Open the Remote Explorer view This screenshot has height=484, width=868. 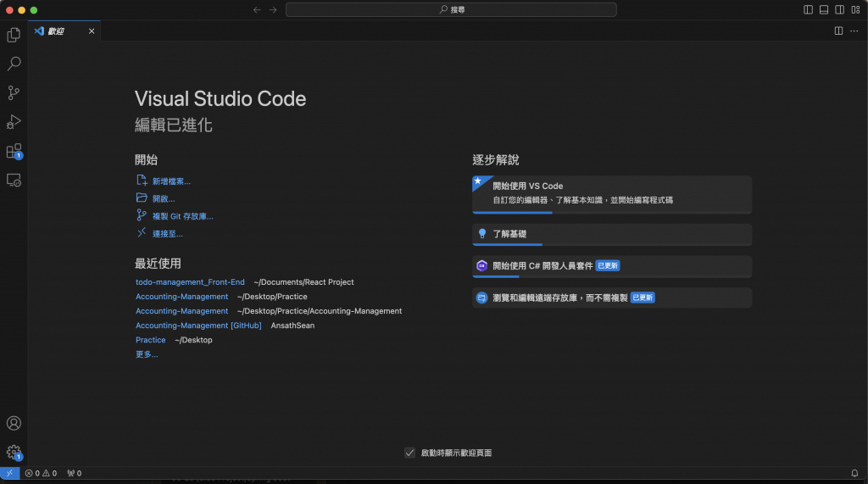click(14, 180)
